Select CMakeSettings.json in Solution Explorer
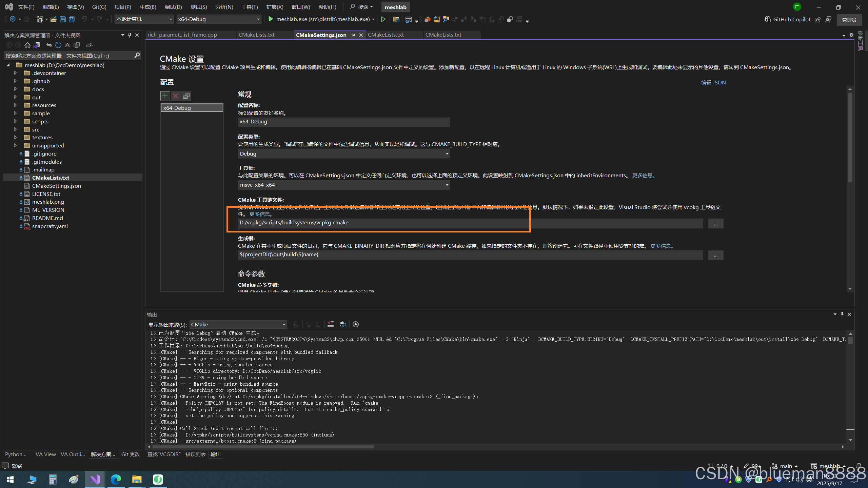Image resolution: width=868 pixels, height=488 pixels. point(56,186)
